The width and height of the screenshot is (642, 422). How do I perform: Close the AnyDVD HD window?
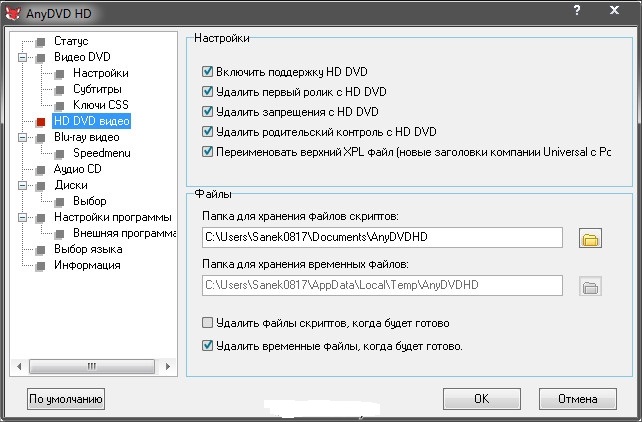click(x=614, y=10)
